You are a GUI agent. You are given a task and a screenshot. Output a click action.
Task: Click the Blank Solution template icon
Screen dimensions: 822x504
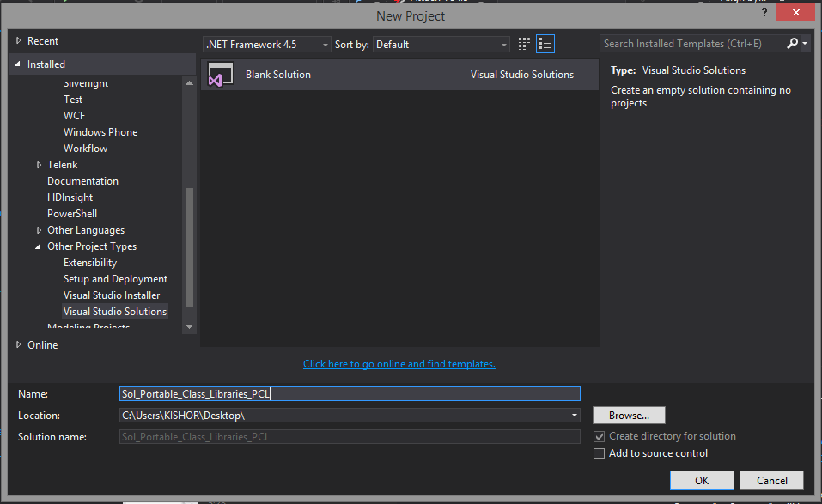[221, 75]
